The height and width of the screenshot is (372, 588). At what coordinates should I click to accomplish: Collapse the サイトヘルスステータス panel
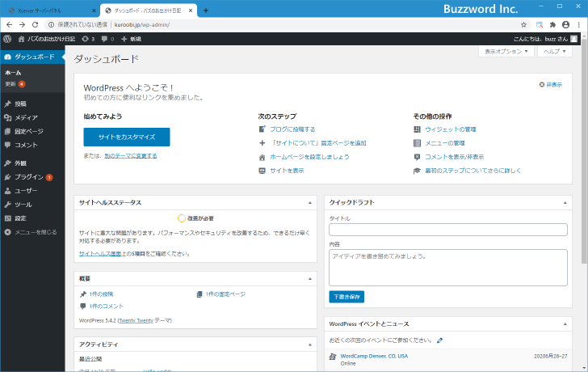click(311, 202)
